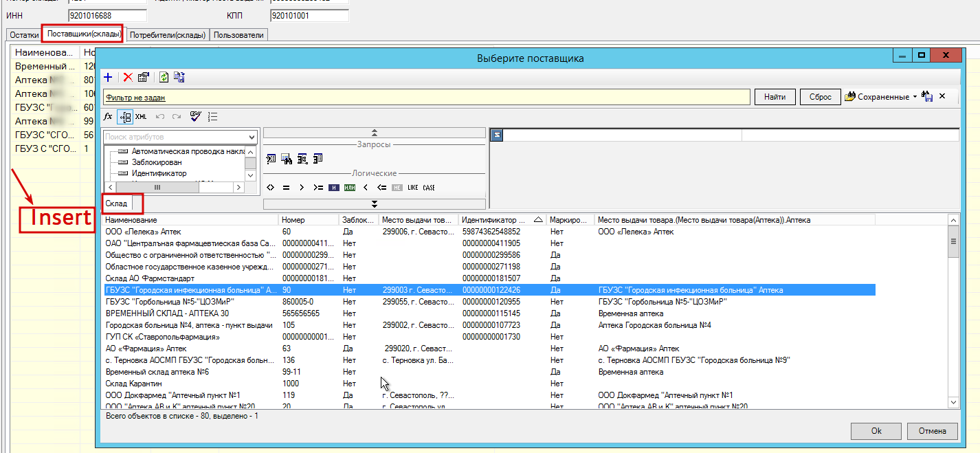Insert the equals = operator
Viewport: 980px width, 453px height.
286,188
